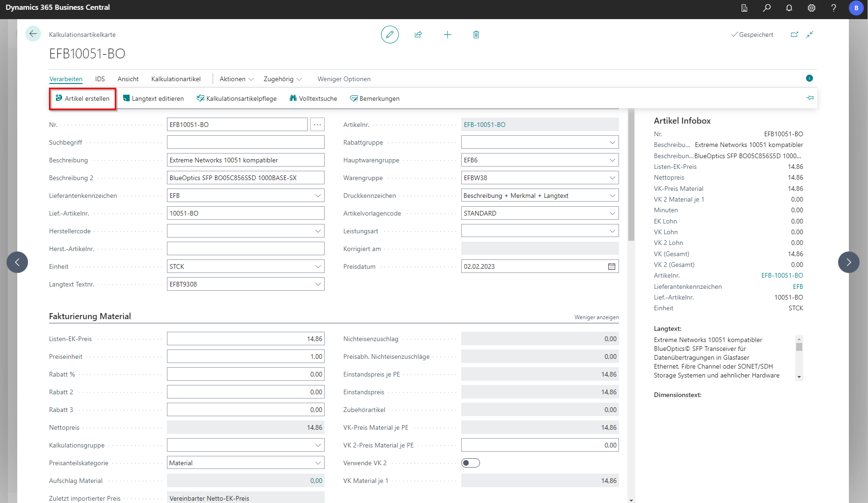Click the trash delete icon
Viewport: 868px width, 503px height.
click(476, 35)
